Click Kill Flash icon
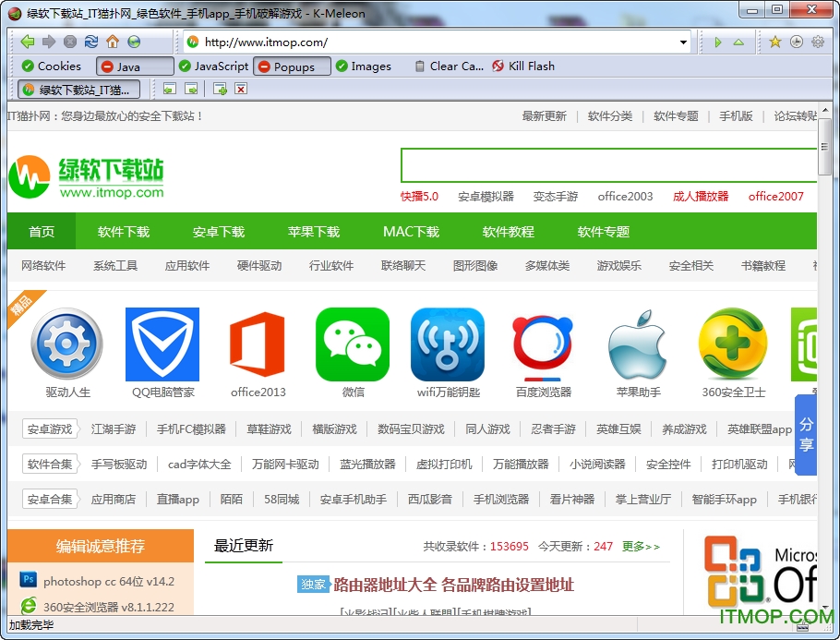The width and height of the screenshot is (840, 640). 498,66
